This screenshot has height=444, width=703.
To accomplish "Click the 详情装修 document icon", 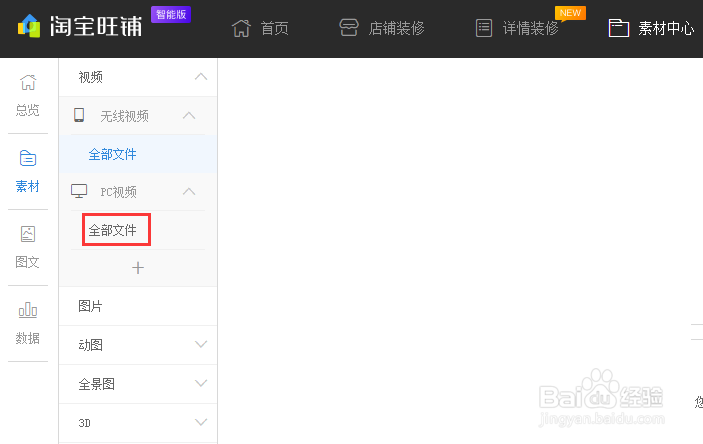I will coord(484,28).
